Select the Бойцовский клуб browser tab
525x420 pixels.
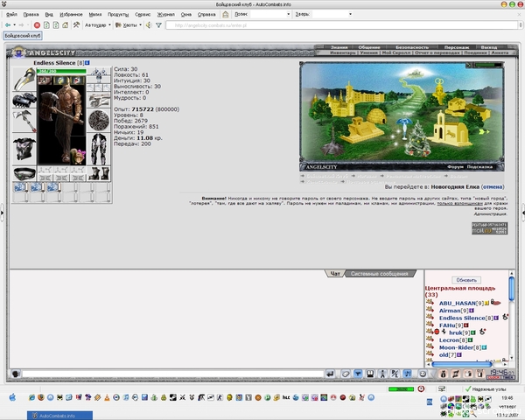(x=23, y=36)
